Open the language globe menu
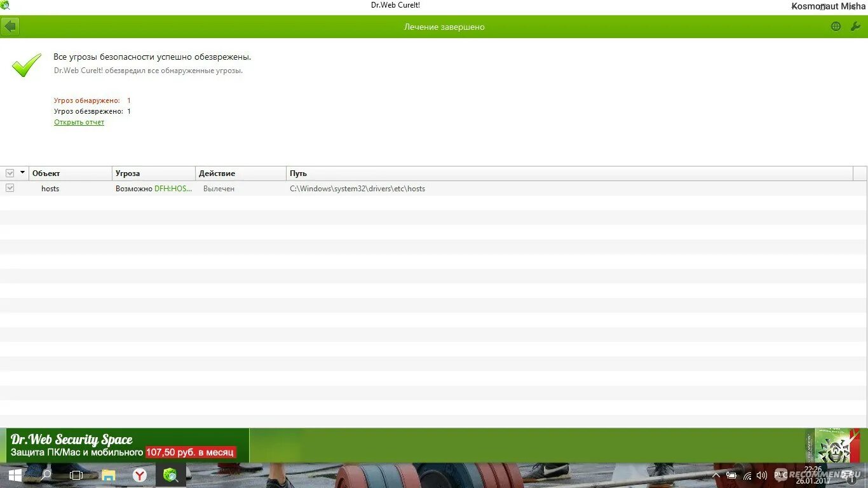868x488 pixels. [x=836, y=27]
